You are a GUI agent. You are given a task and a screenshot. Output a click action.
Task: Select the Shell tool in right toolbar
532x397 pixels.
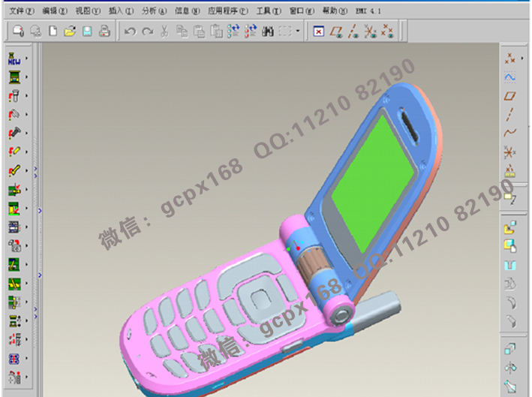click(510, 264)
